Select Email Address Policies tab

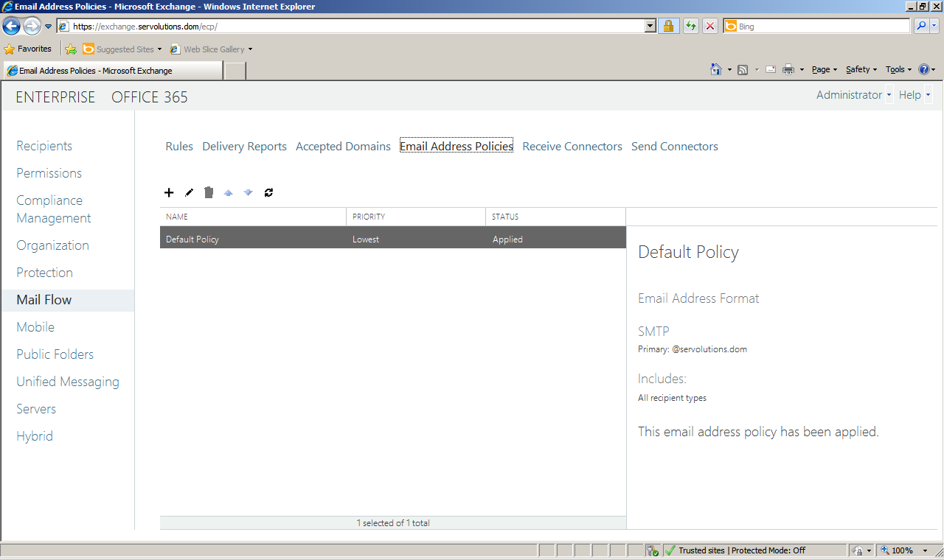coord(457,147)
